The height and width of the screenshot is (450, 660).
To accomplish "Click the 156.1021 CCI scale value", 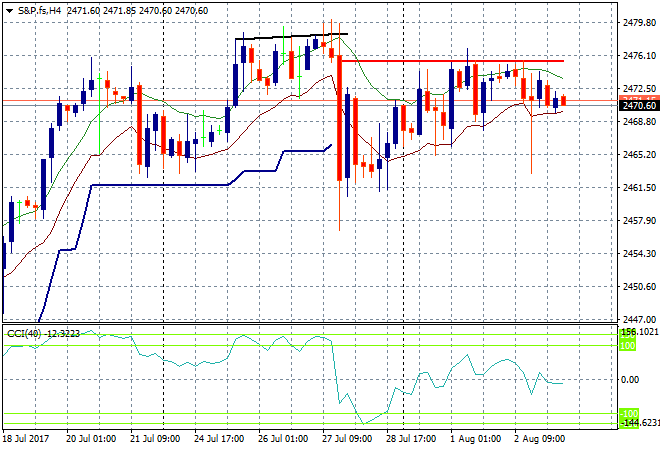I will [640, 332].
